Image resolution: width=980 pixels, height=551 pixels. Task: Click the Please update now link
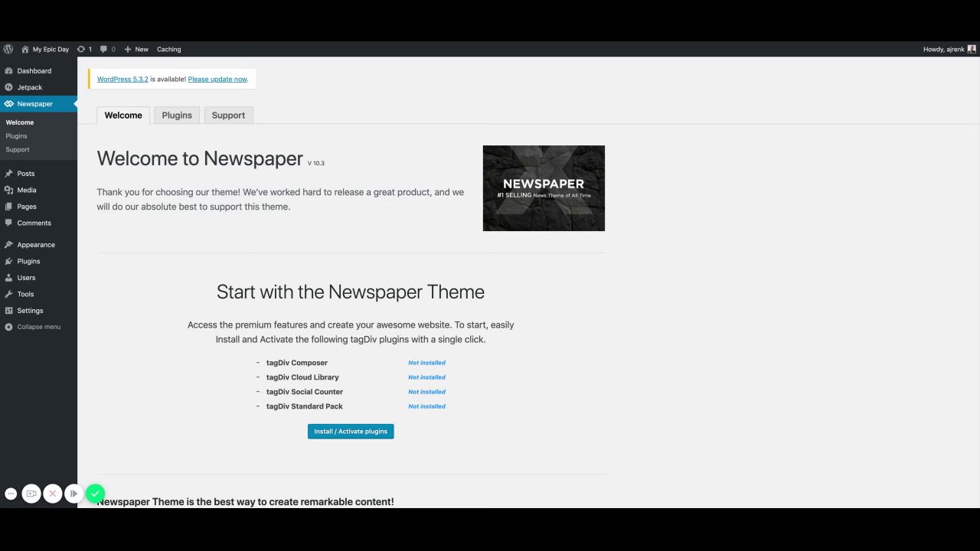pyautogui.click(x=217, y=80)
